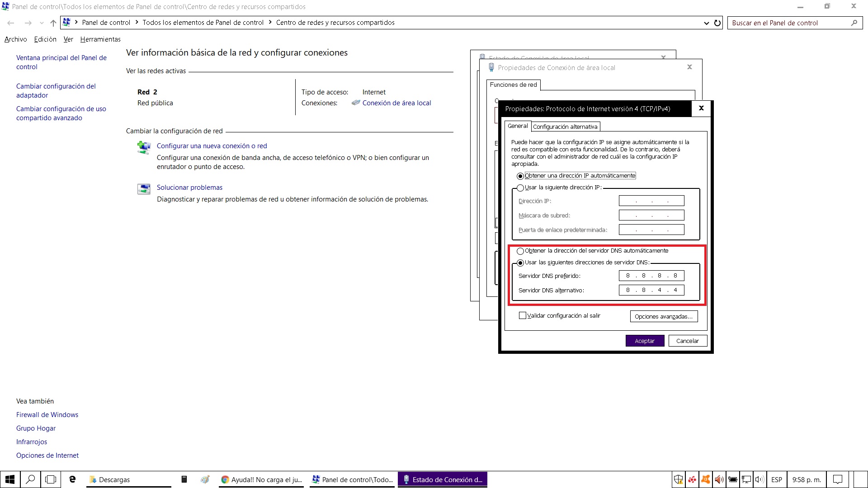Close the IPv4 properties dialog

click(x=701, y=108)
